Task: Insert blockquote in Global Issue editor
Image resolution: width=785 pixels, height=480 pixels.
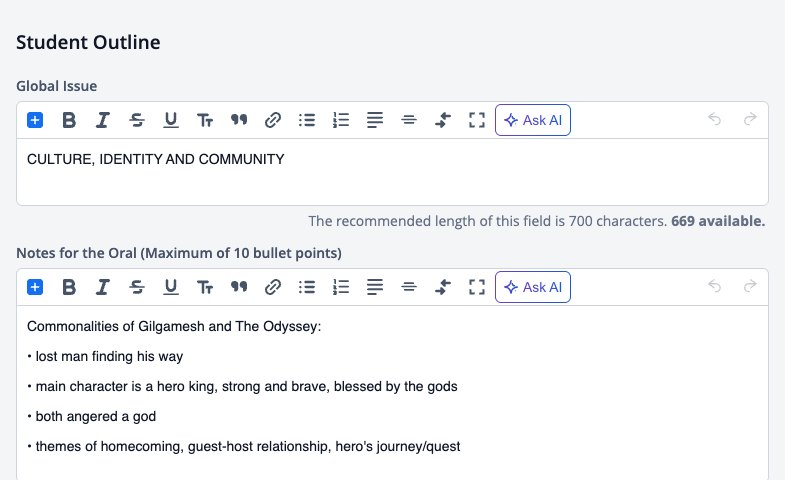Action: (239, 120)
